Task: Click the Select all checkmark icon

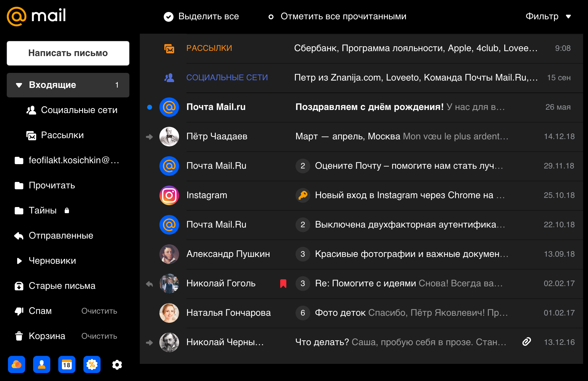Action: pyautogui.click(x=168, y=17)
